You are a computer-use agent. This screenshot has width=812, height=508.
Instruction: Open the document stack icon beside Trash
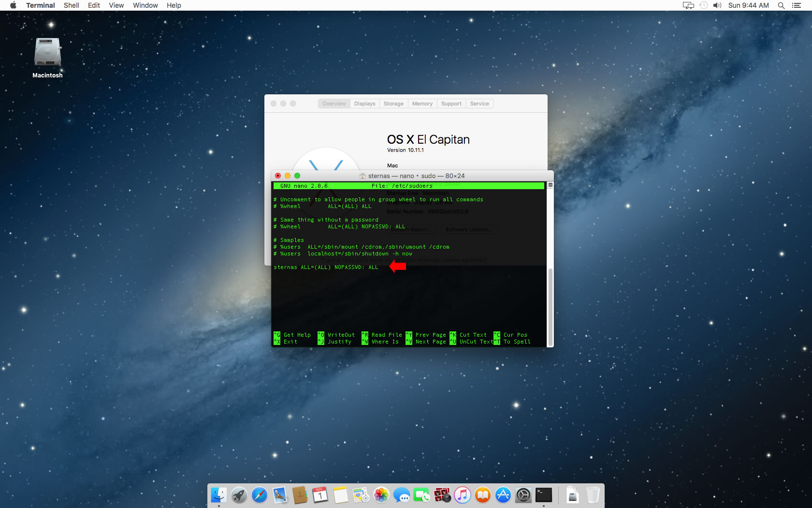(x=573, y=495)
